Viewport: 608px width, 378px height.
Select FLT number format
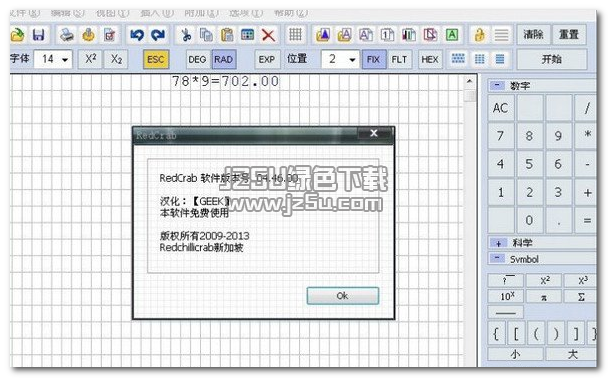pos(399,59)
